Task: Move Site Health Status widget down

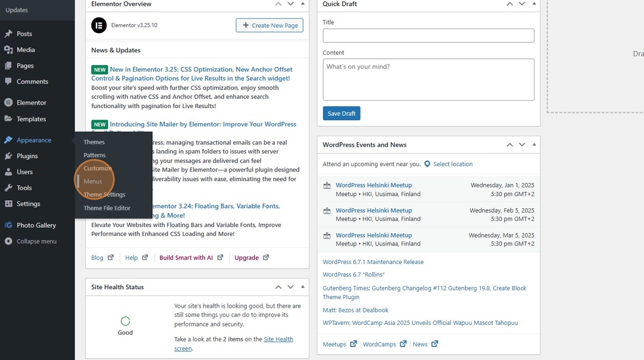Action: click(x=291, y=287)
